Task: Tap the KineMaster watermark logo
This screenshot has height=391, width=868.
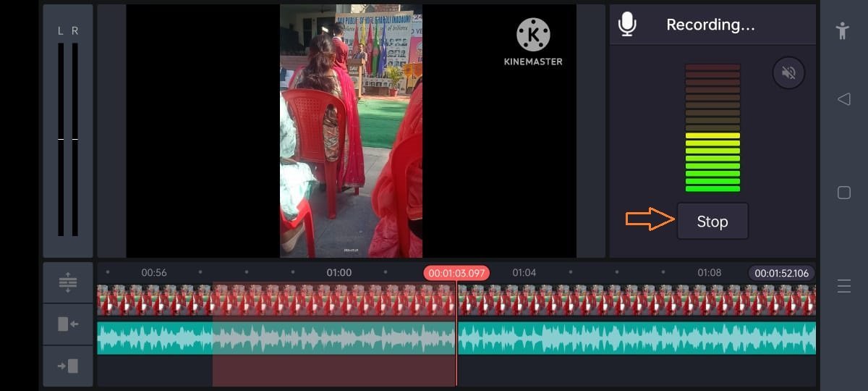Action: pyautogui.click(x=533, y=42)
